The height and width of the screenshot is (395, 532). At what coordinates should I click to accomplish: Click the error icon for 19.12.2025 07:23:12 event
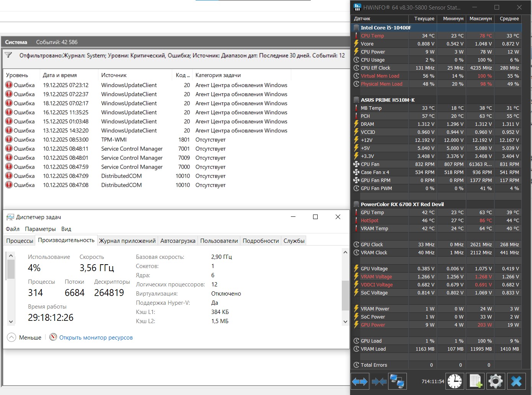tap(9, 85)
